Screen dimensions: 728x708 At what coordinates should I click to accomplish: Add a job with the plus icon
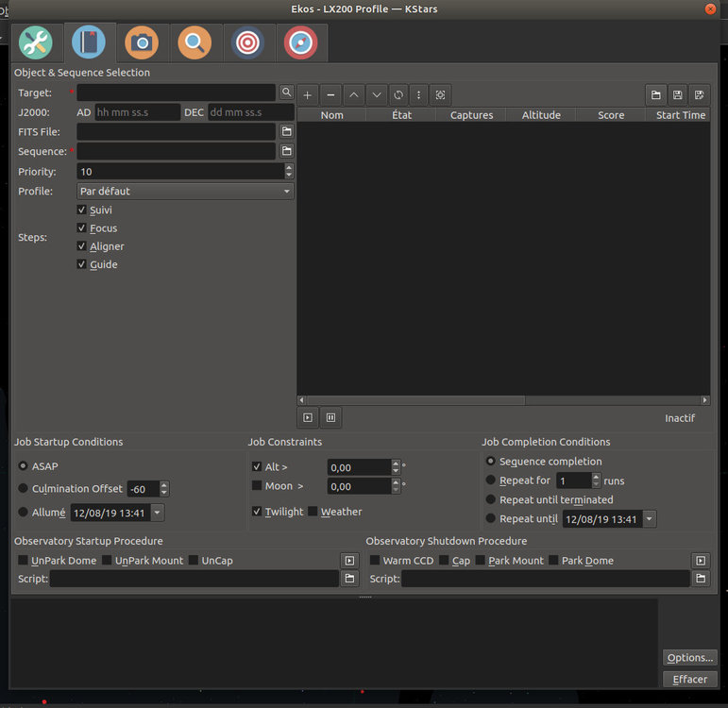pyautogui.click(x=308, y=95)
